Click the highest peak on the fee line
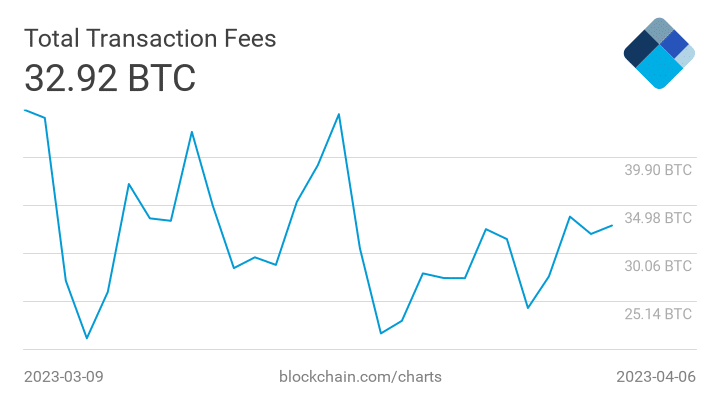This screenshot has height=405, width=720. (x=339, y=114)
